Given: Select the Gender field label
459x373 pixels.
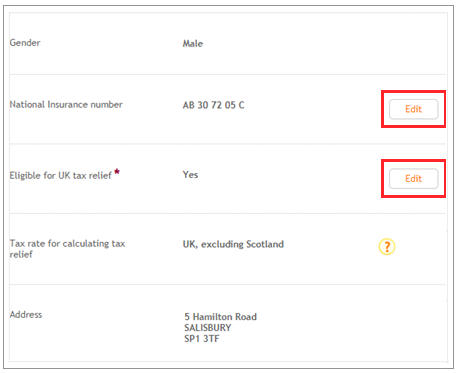Looking at the screenshot, I should coord(25,43).
